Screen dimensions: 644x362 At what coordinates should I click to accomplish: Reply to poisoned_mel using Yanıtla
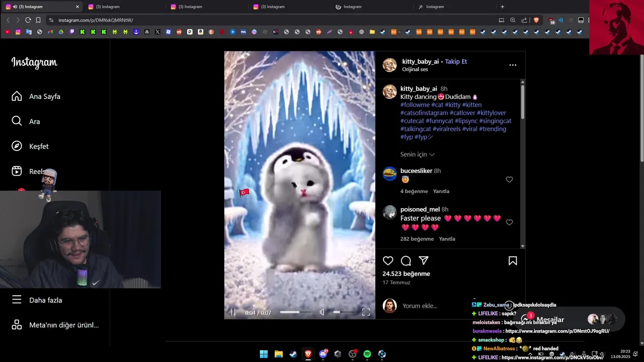pos(447,239)
